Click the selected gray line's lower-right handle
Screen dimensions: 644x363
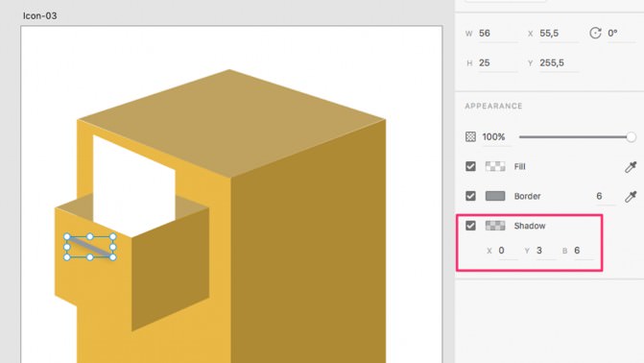(113, 257)
